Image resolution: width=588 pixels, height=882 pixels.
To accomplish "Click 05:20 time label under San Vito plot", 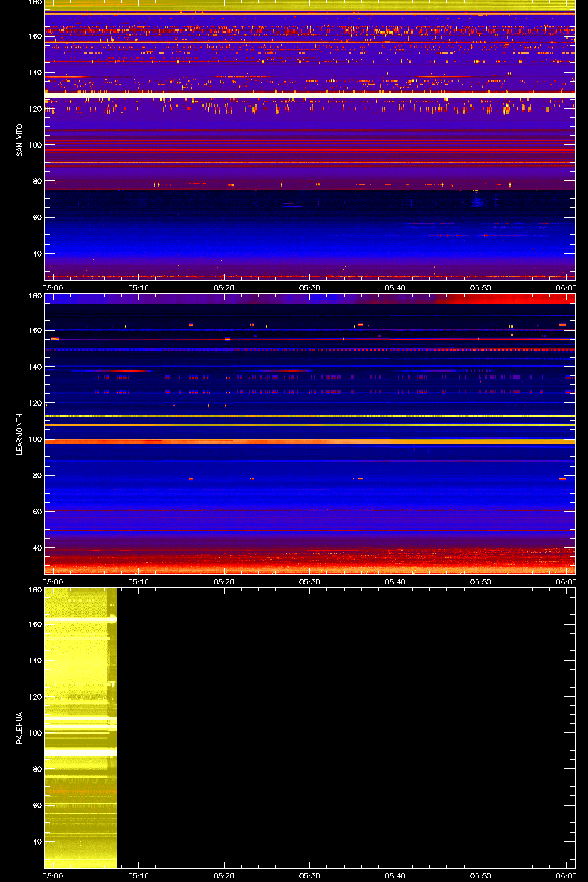I will pos(224,288).
